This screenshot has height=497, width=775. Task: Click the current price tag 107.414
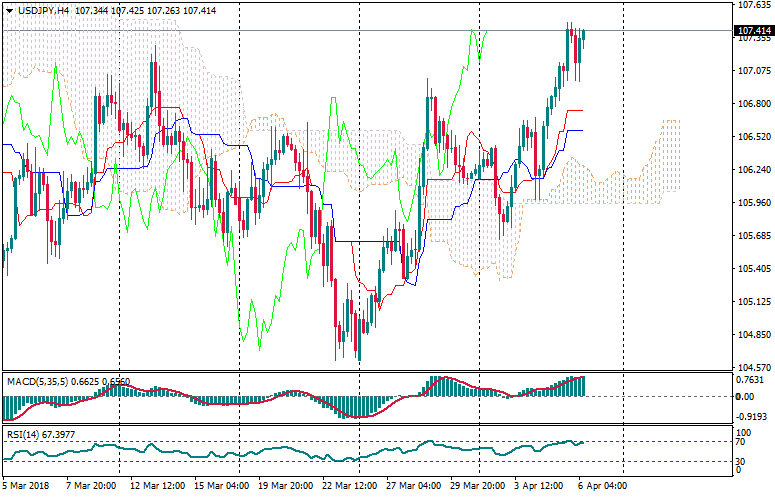[754, 31]
